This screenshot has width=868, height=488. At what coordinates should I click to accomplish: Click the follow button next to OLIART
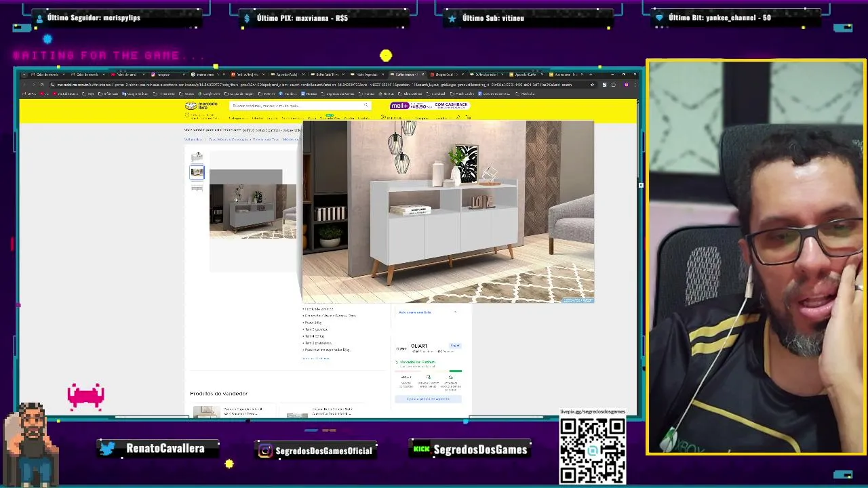tap(455, 346)
